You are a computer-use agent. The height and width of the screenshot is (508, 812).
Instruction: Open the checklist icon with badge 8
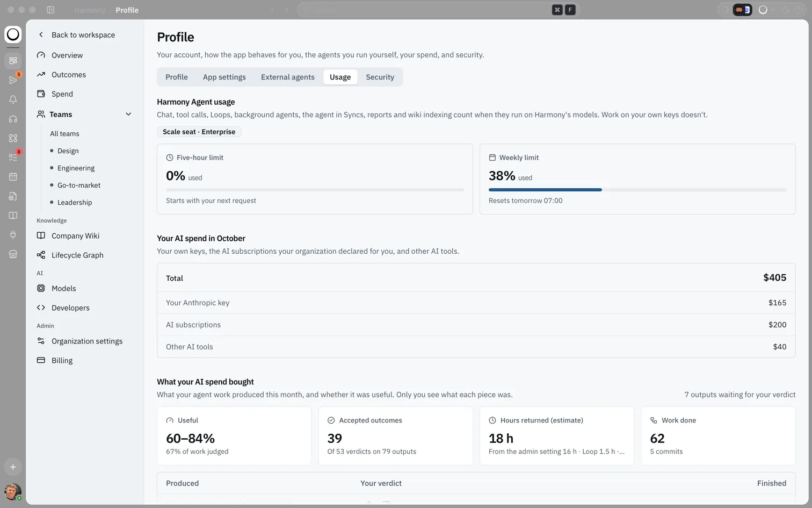click(13, 158)
